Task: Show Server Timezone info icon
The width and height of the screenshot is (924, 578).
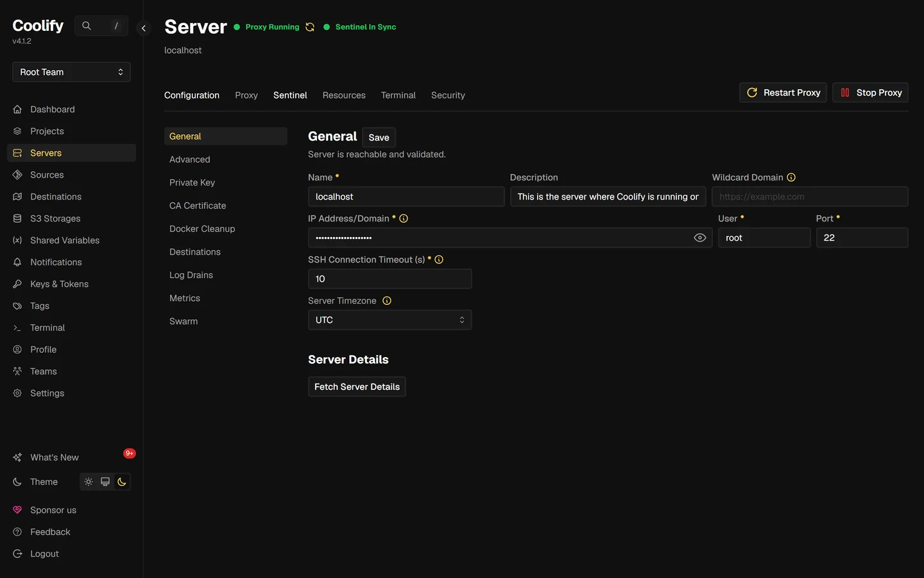Action: (x=387, y=301)
